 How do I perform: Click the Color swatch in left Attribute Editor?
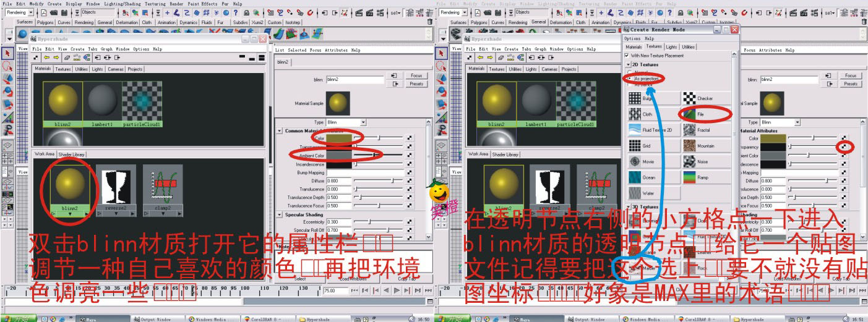point(339,138)
